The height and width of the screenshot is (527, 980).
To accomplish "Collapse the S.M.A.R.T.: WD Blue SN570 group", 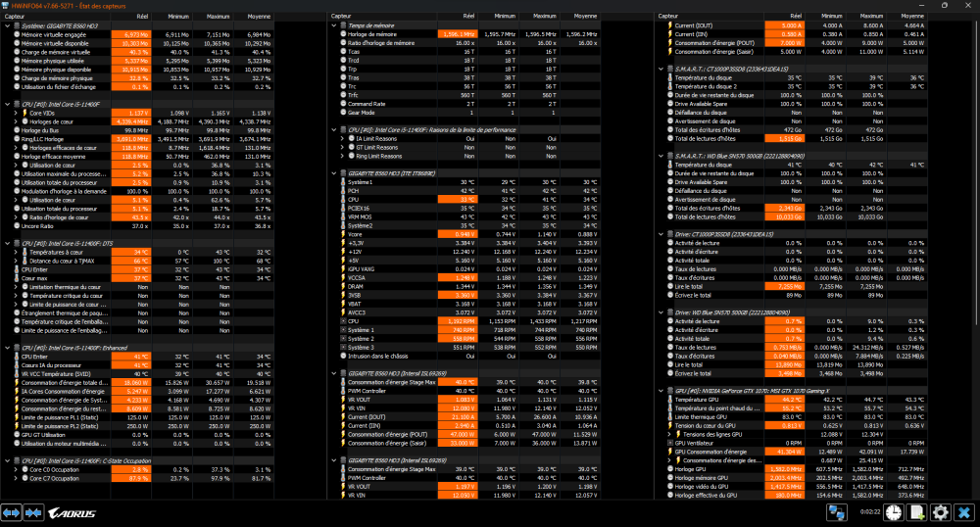I will (661, 156).
